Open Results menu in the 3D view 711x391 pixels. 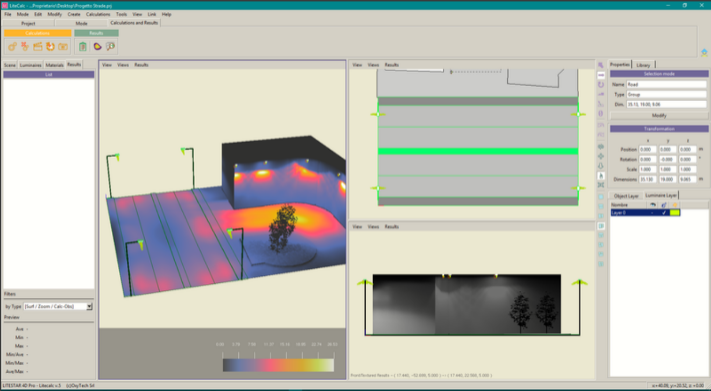141,65
